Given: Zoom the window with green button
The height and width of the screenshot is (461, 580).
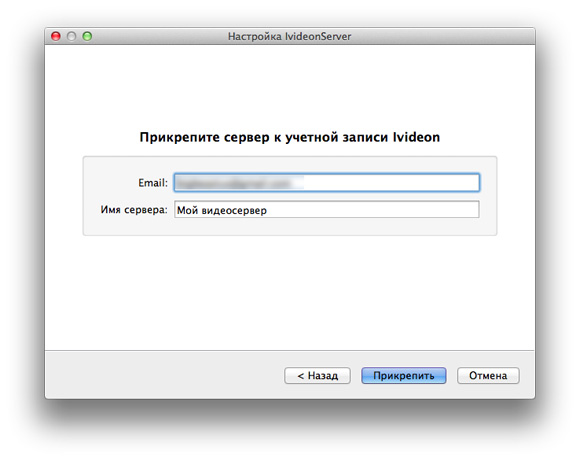Looking at the screenshot, I should [x=87, y=36].
